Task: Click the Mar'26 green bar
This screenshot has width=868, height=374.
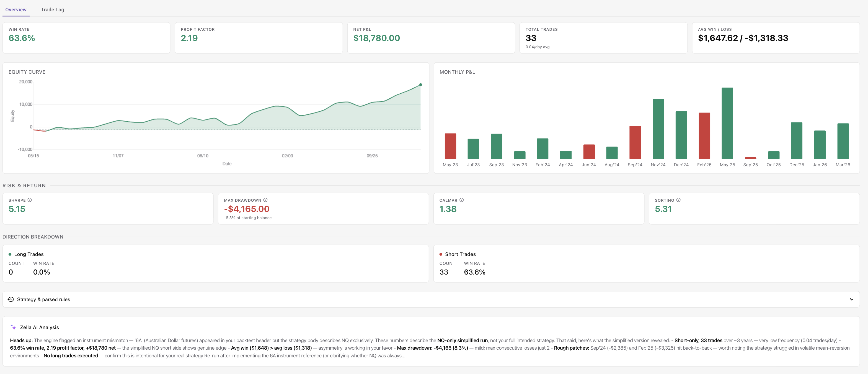Action: [x=843, y=141]
